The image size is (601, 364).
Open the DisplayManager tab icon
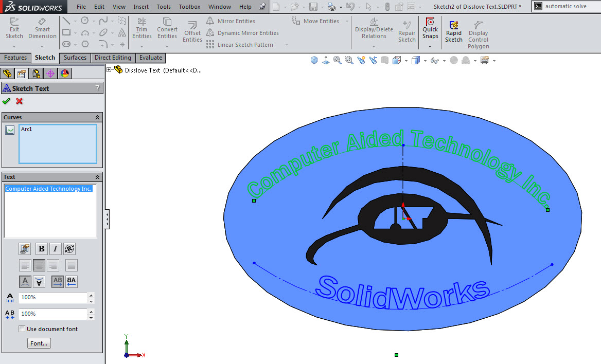click(x=65, y=73)
